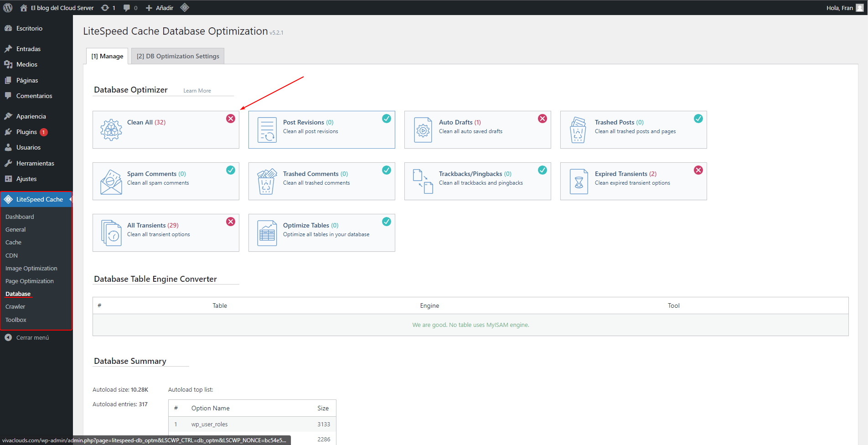The height and width of the screenshot is (445, 868).
Task: Click the Clean All gear icon
Action: 111,129
